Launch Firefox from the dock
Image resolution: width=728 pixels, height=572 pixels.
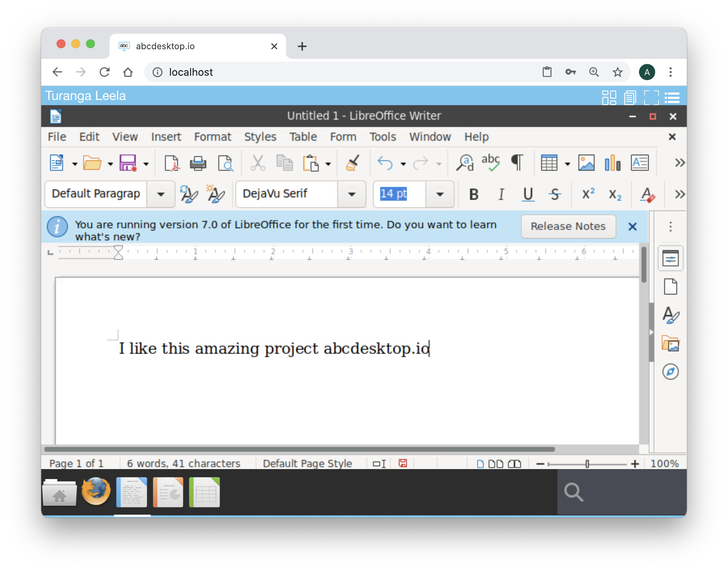[96, 491]
